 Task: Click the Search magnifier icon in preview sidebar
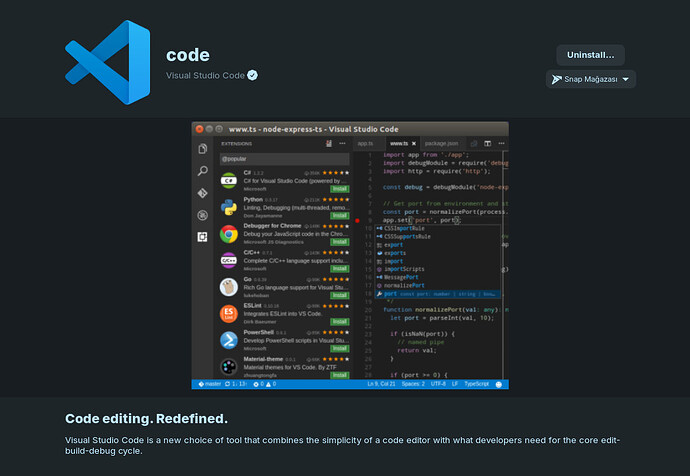click(202, 171)
